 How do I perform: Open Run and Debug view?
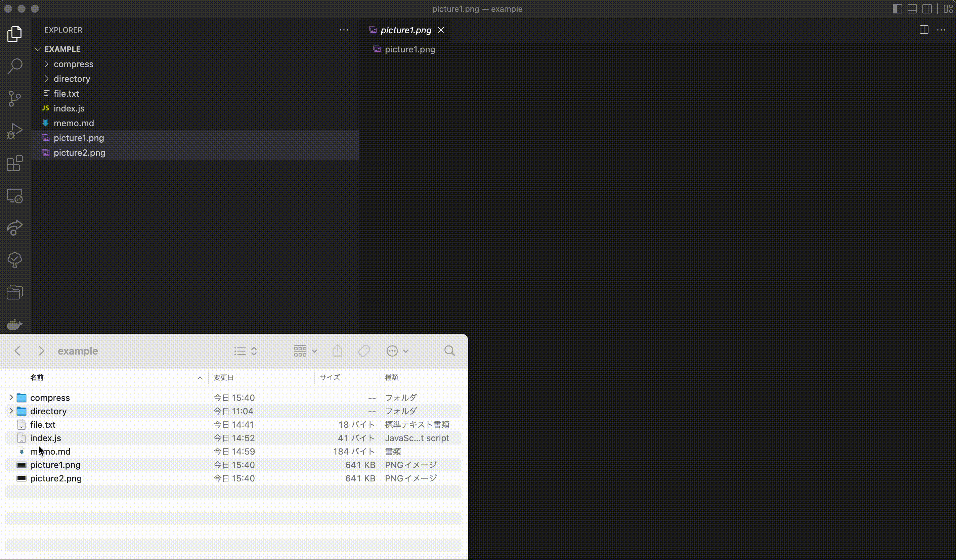[x=15, y=131]
